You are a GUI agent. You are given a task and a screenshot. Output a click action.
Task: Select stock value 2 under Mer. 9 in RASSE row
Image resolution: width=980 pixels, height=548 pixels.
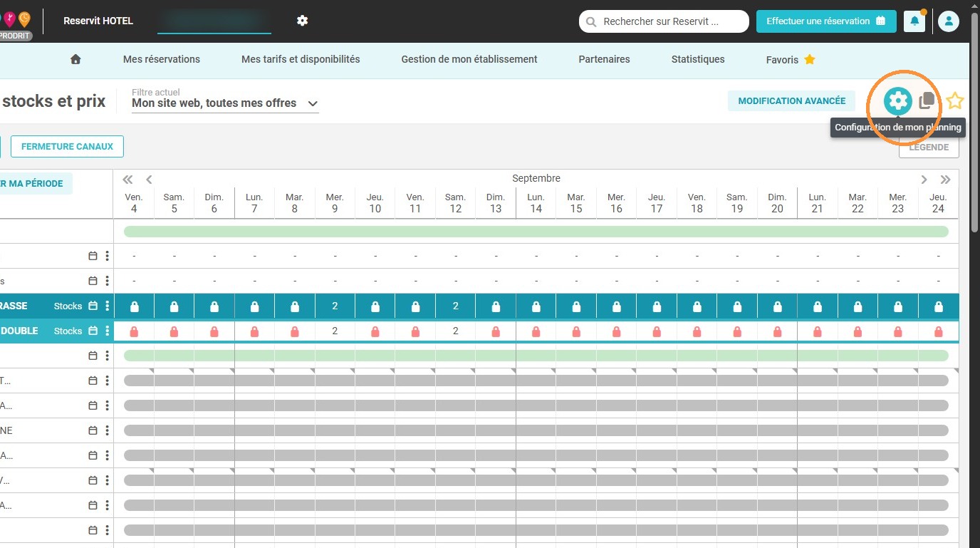click(x=335, y=306)
